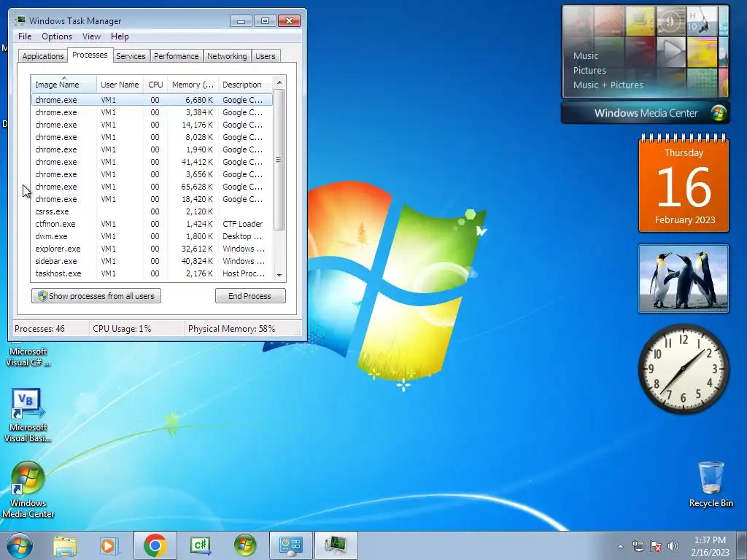Viewport: 747px width, 560px height.
Task: Click the Task Manager title bar icon
Action: pyautogui.click(x=20, y=20)
